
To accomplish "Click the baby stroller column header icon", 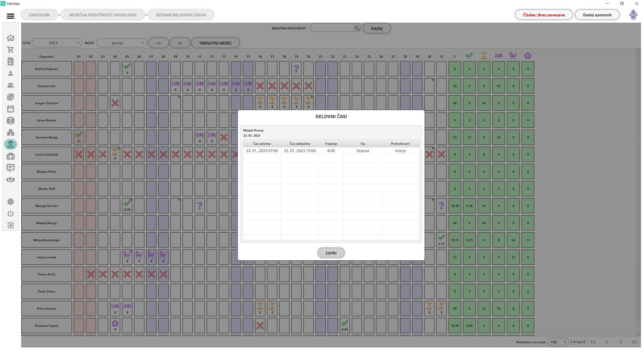I will tap(513, 55).
